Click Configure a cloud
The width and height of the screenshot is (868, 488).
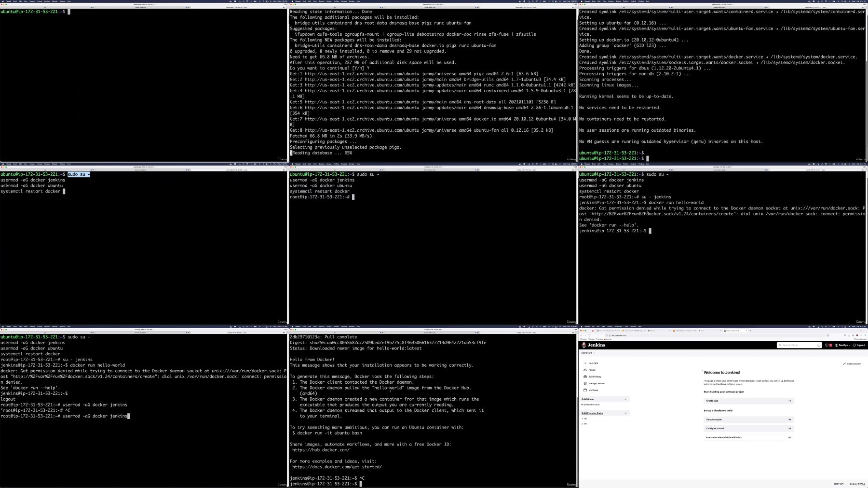(x=748, y=428)
